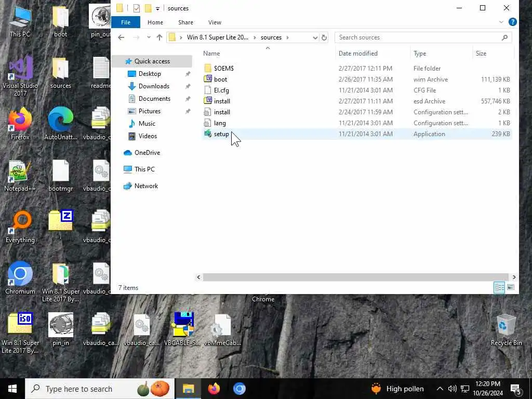Select Win 8.1 Super Lite iso file icon
Viewport: 532px width, 399px height.
[20, 332]
